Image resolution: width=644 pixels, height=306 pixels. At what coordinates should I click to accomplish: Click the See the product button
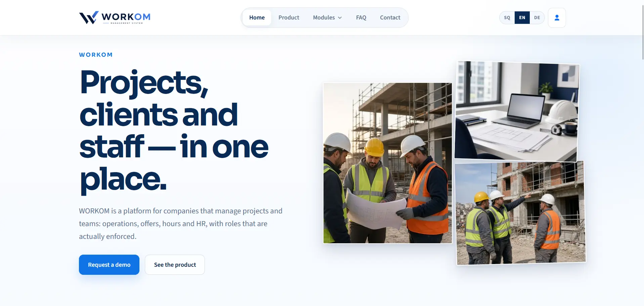tap(175, 265)
